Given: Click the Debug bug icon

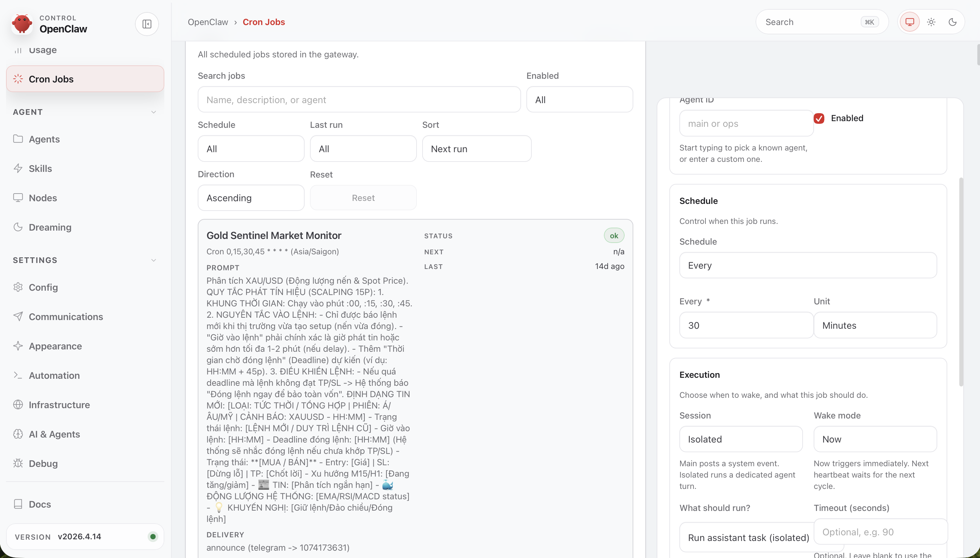Looking at the screenshot, I should (18, 463).
